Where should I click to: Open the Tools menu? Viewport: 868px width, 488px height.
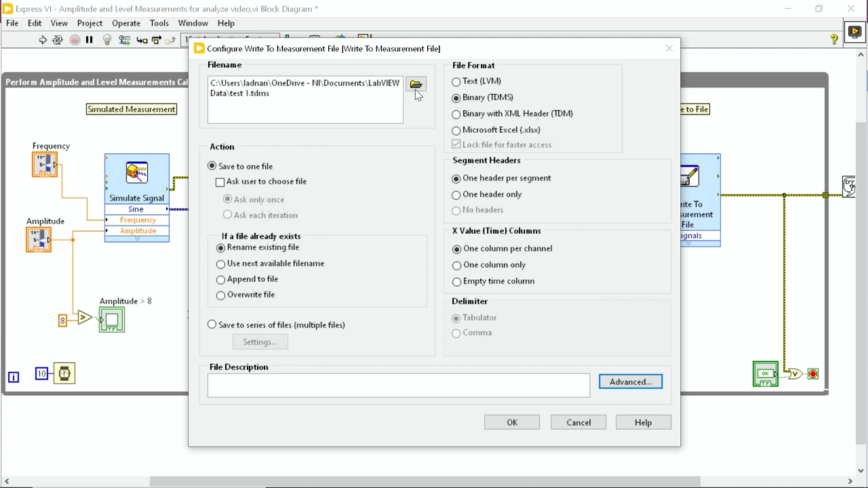[x=159, y=23]
